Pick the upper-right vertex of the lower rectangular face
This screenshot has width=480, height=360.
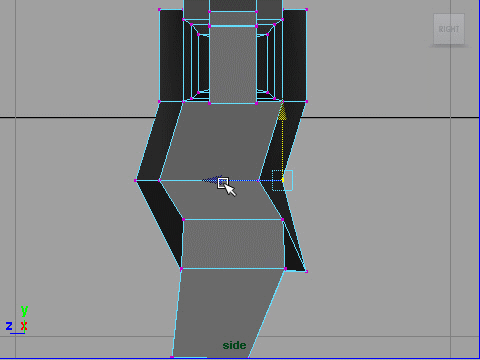(282, 219)
